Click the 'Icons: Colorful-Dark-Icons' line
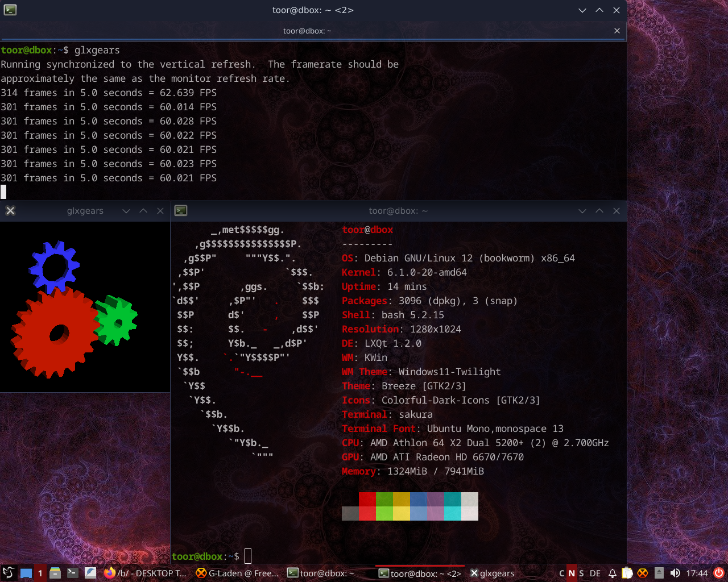The image size is (728, 582). [441, 400]
